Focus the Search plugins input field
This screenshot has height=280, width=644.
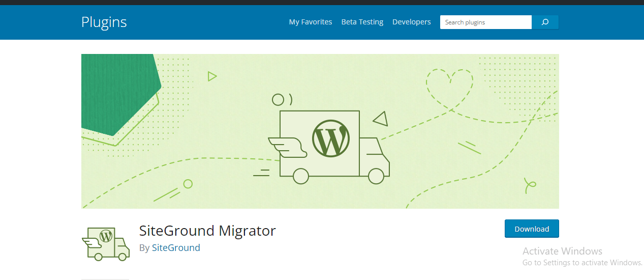click(x=485, y=22)
